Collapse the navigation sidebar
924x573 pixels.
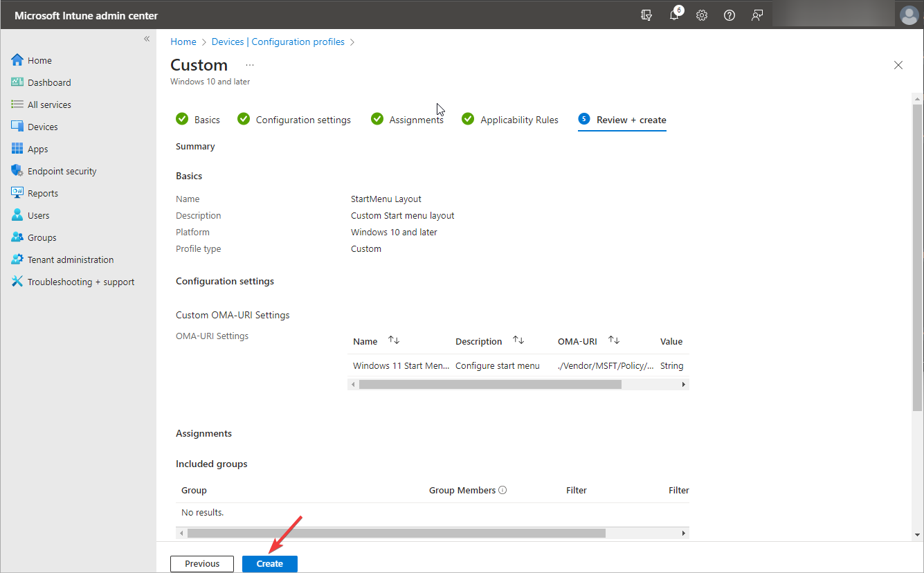(x=146, y=39)
